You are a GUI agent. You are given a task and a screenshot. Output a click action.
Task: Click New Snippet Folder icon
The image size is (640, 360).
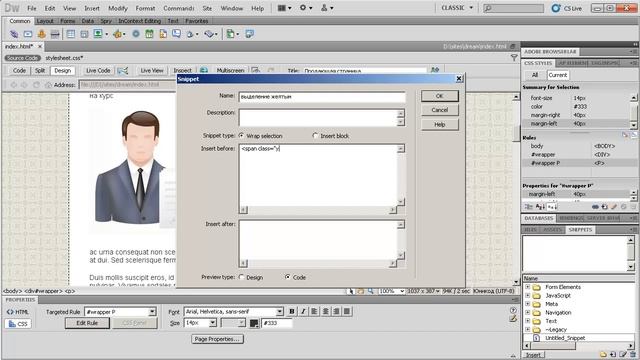(603, 355)
